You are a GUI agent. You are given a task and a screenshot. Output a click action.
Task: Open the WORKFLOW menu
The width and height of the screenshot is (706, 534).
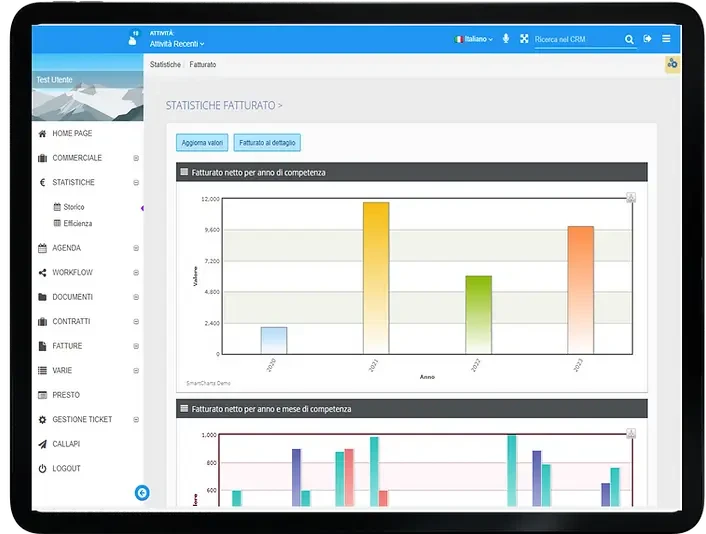coord(72,272)
